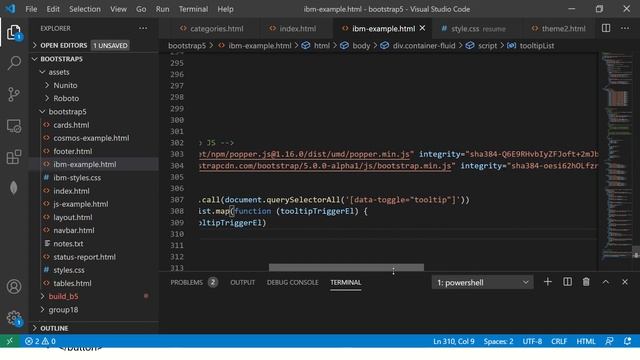640x360 pixels.
Task: Open the Output panel tab
Action: tap(242, 282)
